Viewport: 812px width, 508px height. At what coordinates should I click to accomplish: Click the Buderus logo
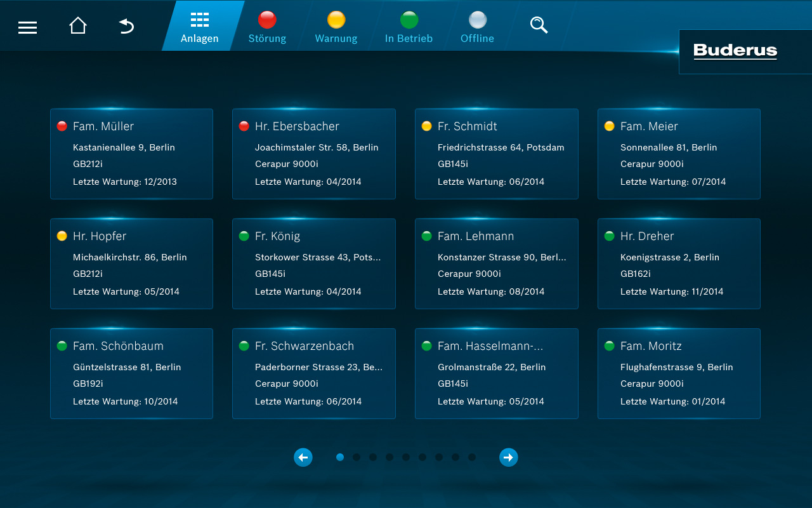pos(735,51)
